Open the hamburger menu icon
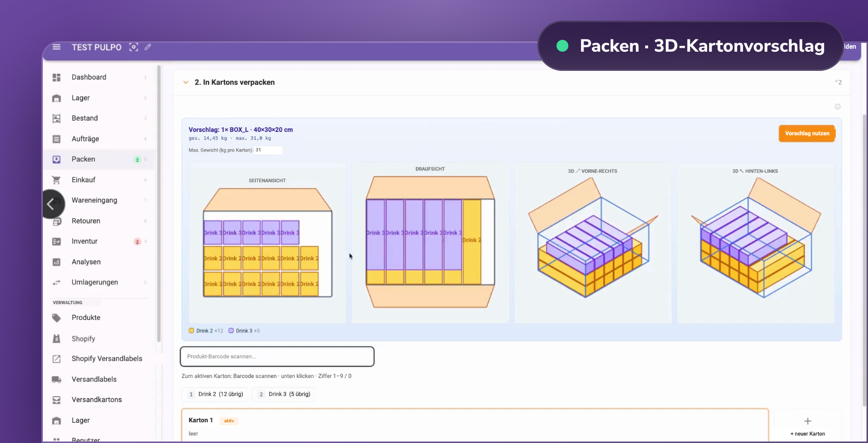 (x=57, y=47)
